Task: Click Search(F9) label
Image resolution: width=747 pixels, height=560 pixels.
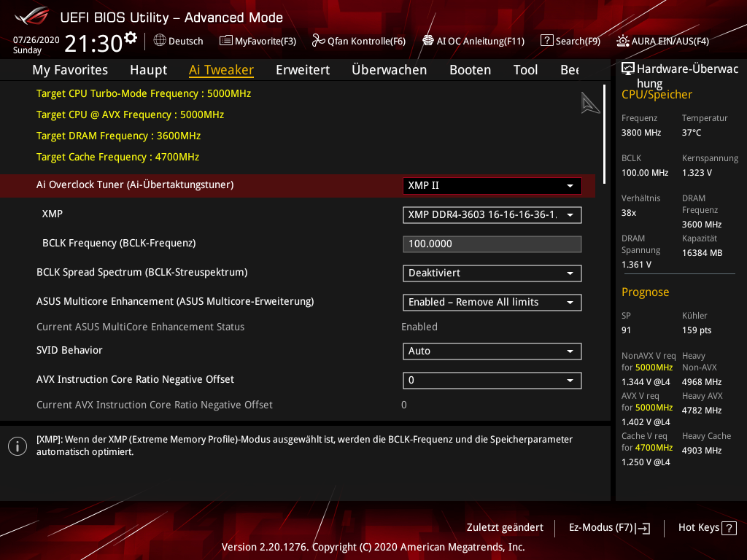Action: (578, 41)
